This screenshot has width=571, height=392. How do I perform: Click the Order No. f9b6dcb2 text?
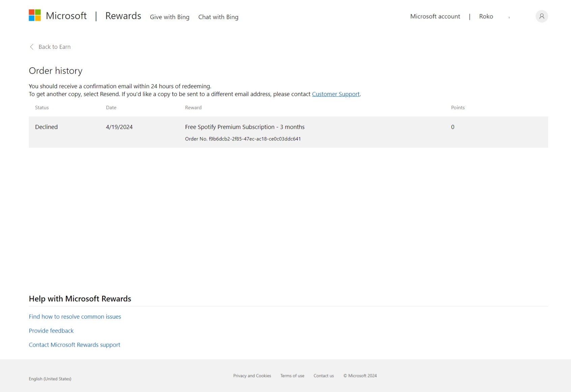(x=243, y=139)
